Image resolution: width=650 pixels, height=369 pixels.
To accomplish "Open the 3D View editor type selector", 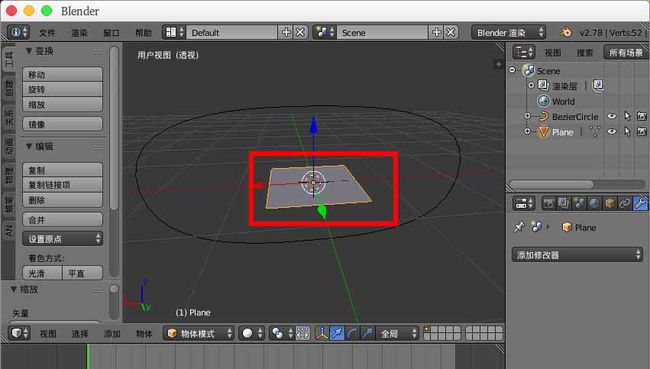I will click(x=19, y=333).
